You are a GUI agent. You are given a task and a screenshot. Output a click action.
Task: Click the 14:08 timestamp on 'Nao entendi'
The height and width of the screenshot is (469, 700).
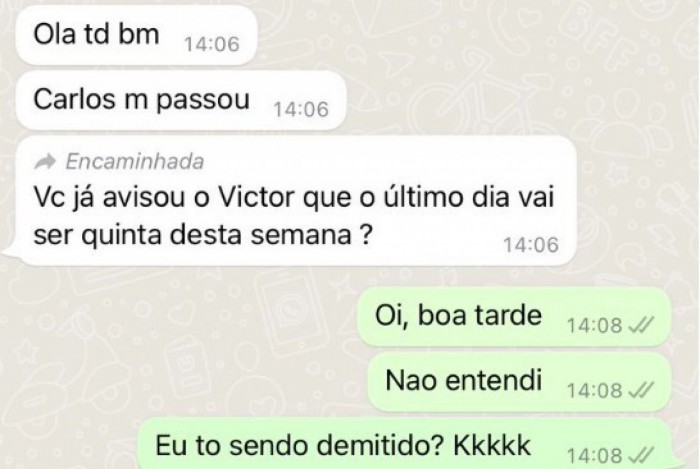[x=595, y=390]
